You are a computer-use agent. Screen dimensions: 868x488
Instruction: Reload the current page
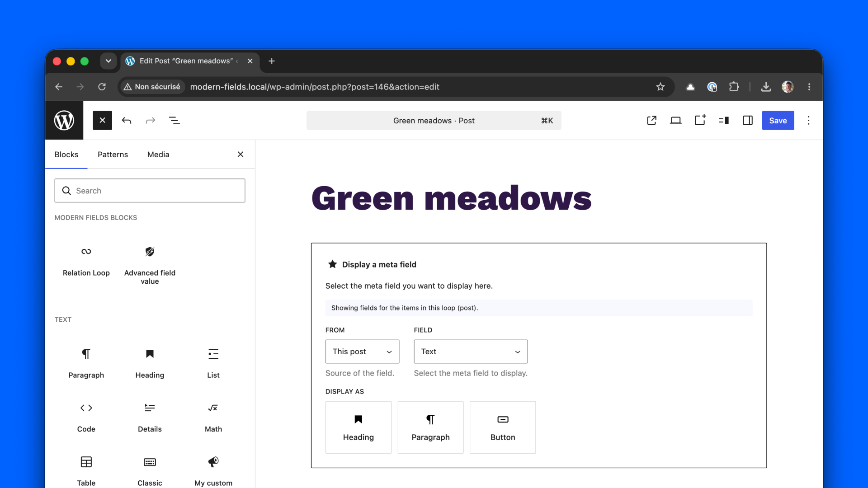(x=102, y=87)
